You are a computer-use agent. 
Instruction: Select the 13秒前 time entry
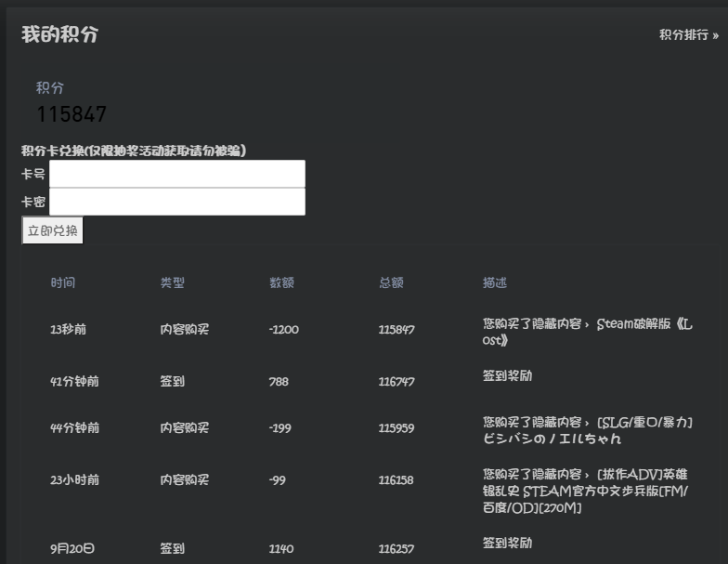point(68,329)
